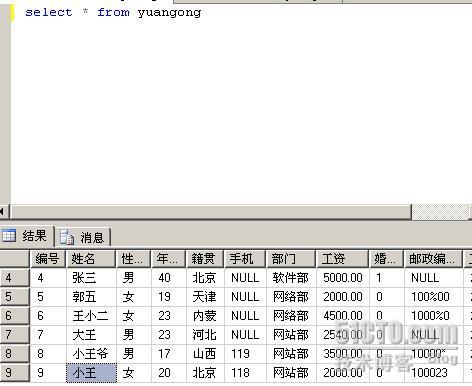Click the salary cell 5000.00
The width and height of the screenshot is (472, 386).
[343, 278]
